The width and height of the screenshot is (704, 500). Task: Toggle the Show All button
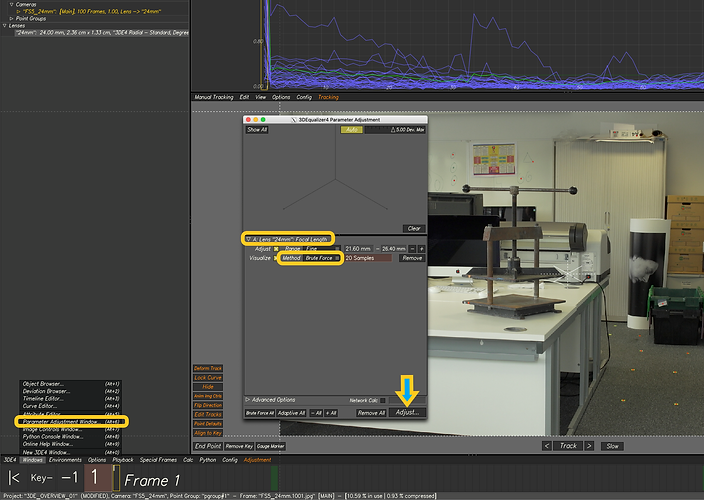257,130
